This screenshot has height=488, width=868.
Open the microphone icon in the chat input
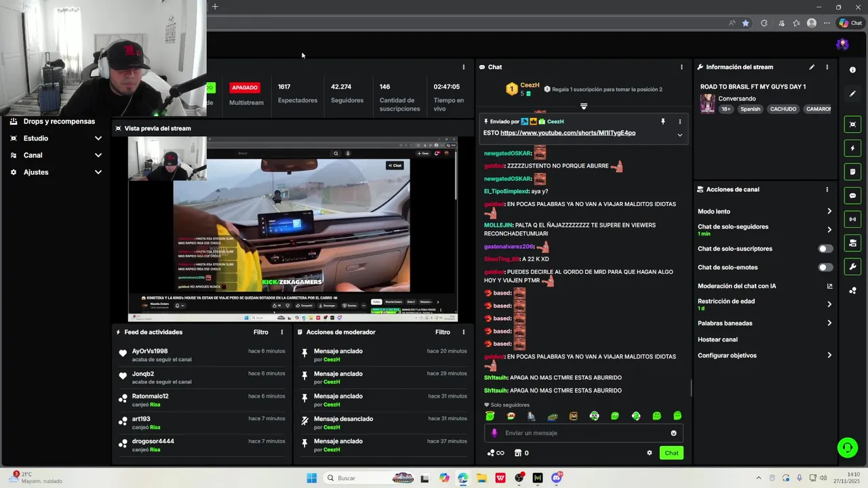coord(494,433)
